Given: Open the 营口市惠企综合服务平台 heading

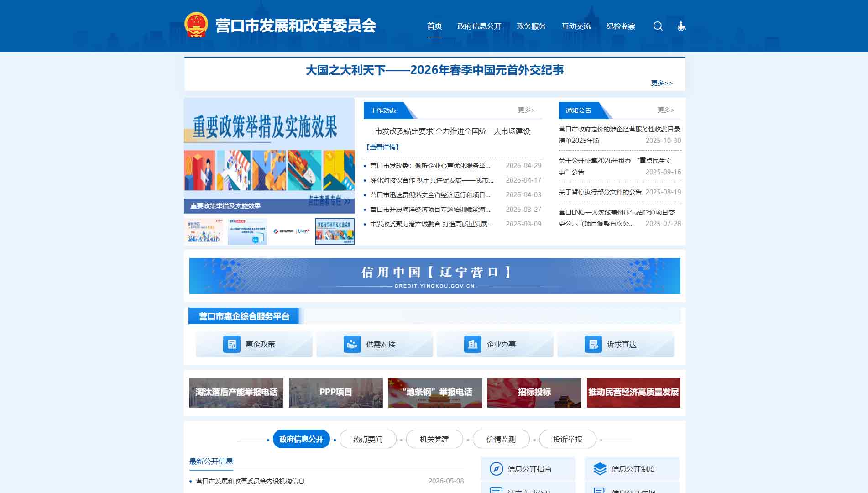Looking at the screenshot, I should (x=244, y=316).
